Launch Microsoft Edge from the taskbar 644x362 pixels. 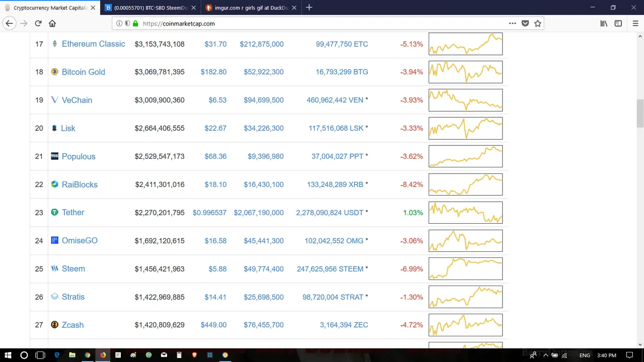pyautogui.click(x=57, y=355)
